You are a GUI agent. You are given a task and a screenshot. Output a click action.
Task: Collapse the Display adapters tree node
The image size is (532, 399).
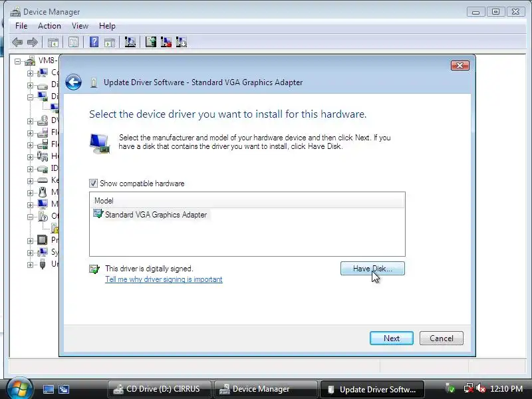pos(30,97)
